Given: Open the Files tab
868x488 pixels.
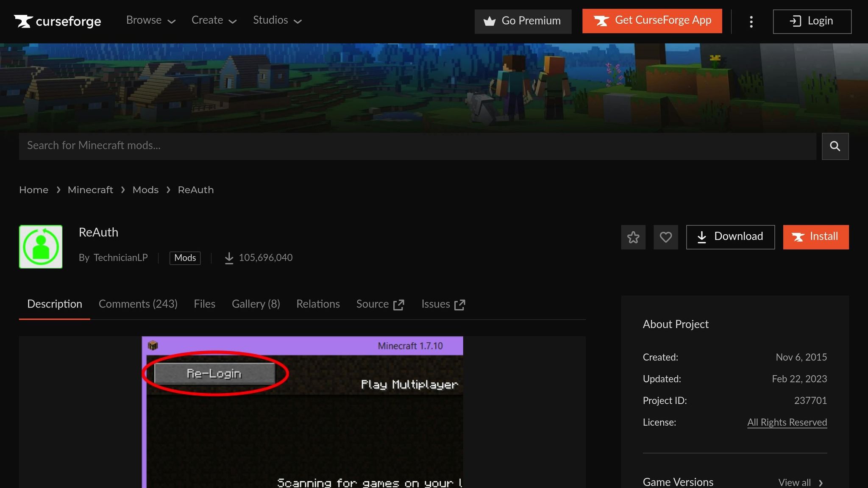Looking at the screenshot, I should (204, 304).
